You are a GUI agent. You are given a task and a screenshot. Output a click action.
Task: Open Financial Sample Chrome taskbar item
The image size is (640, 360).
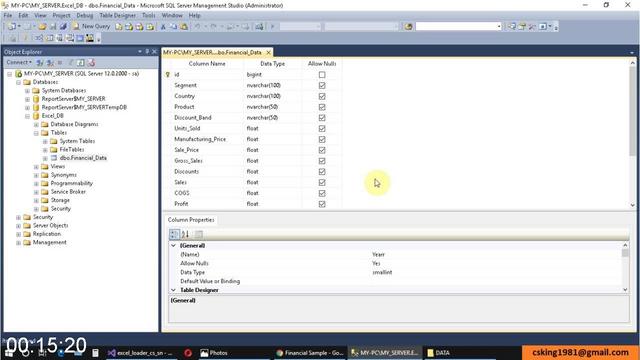[310, 353]
